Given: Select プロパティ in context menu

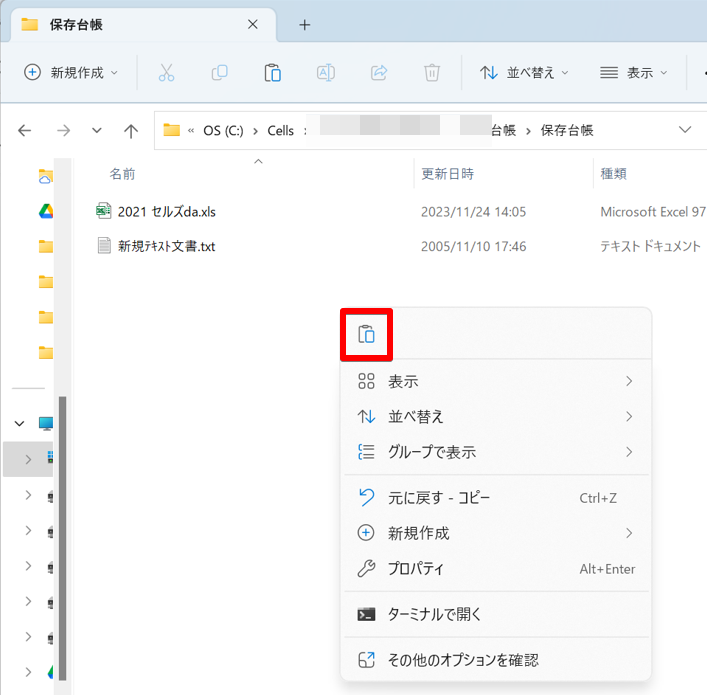Looking at the screenshot, I should tap(496, 569).
